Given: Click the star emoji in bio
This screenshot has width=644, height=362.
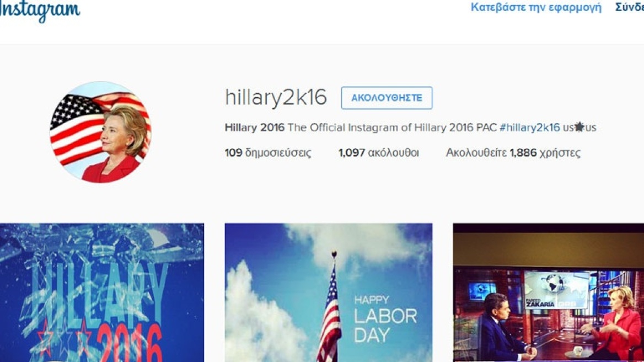Looking at the screenshot, I should (579, 127).
